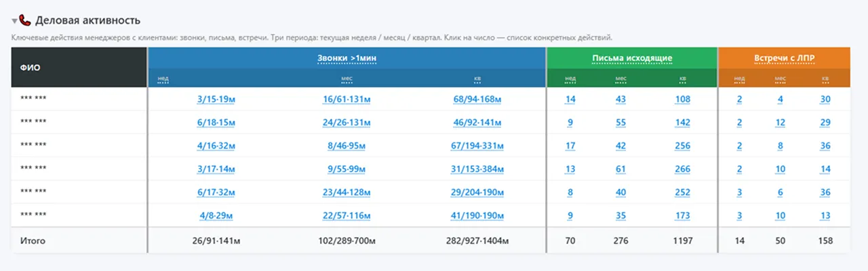Collapse the Деловая активность section triangle
This screenshot has width=868, height=271.
pyautogui.click(x=14, y=22)
